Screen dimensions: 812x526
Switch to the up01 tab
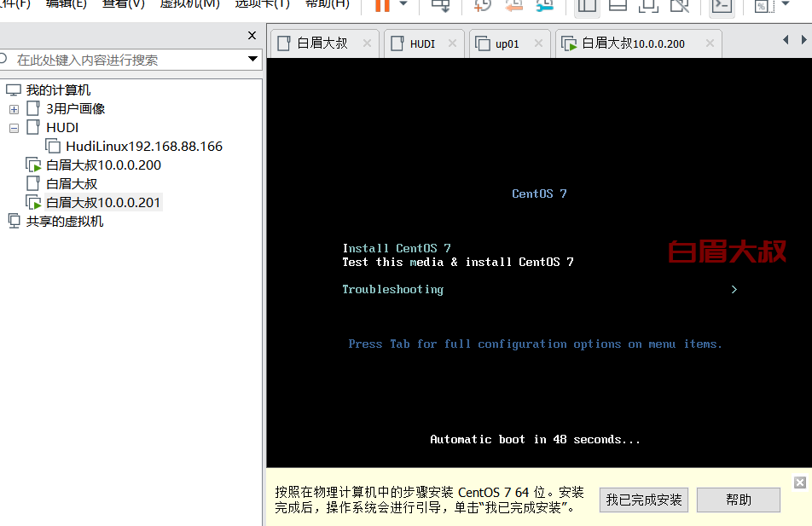tap(507, 43)
